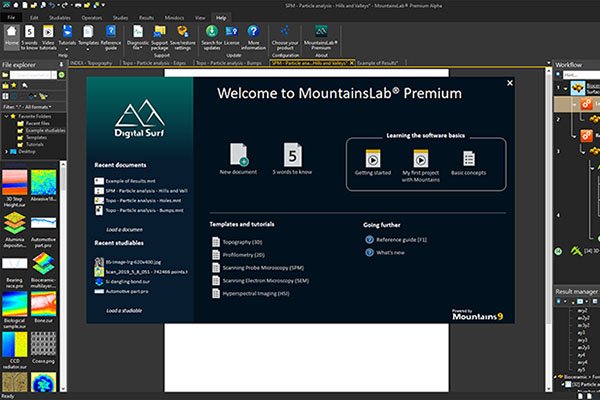Open Topo - Particle analysis - Edges tab
The height and width of the screenshot is (400, 600).
click(154, 63)
